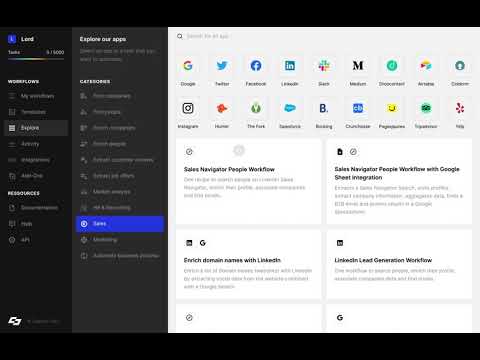The image size is (480, 360).
Task: Select the Extract job offers category
Action: [x=120, y=176]
